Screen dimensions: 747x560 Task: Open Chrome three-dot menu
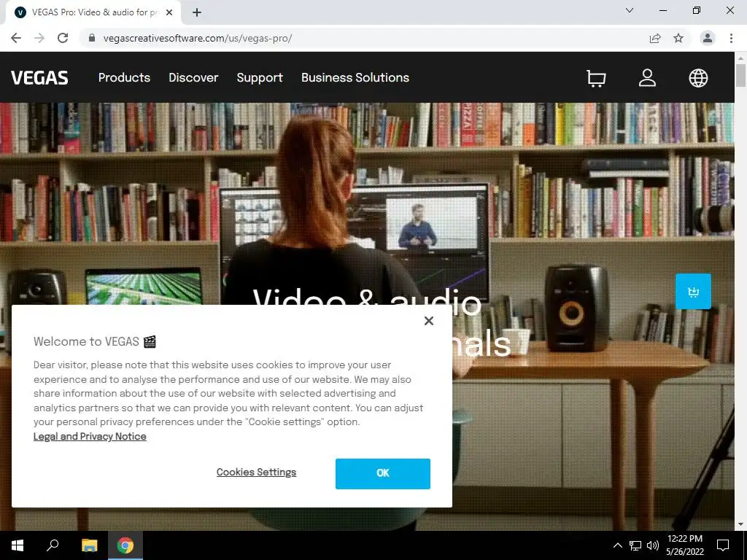pos(731,38)
